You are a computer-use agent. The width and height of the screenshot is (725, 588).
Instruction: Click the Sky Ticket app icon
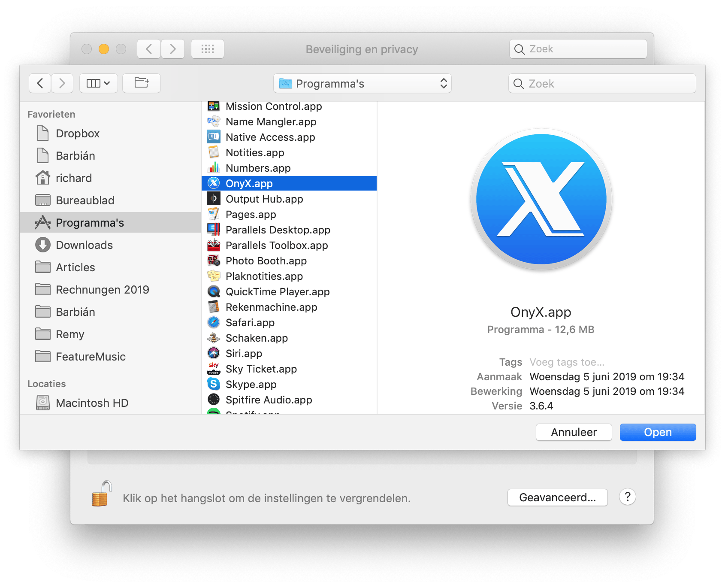[x=214, y=369]
